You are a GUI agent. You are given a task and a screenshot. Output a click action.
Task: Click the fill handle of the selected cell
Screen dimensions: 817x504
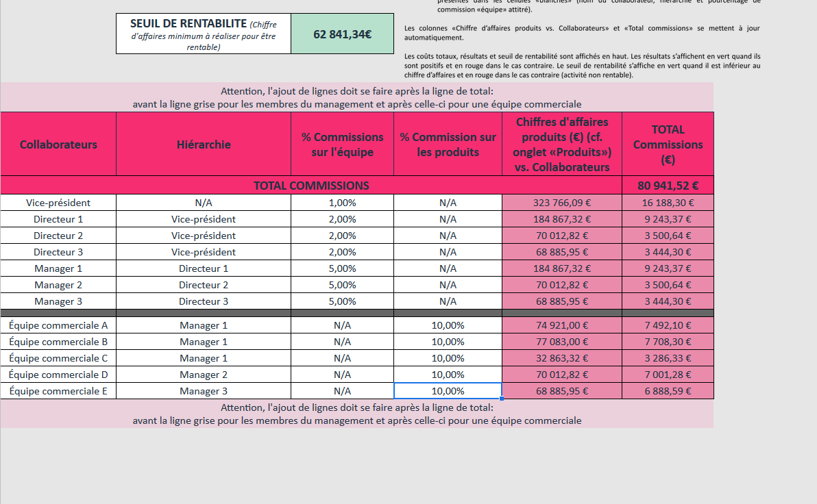pyautogui.click(x=502, y=398)
